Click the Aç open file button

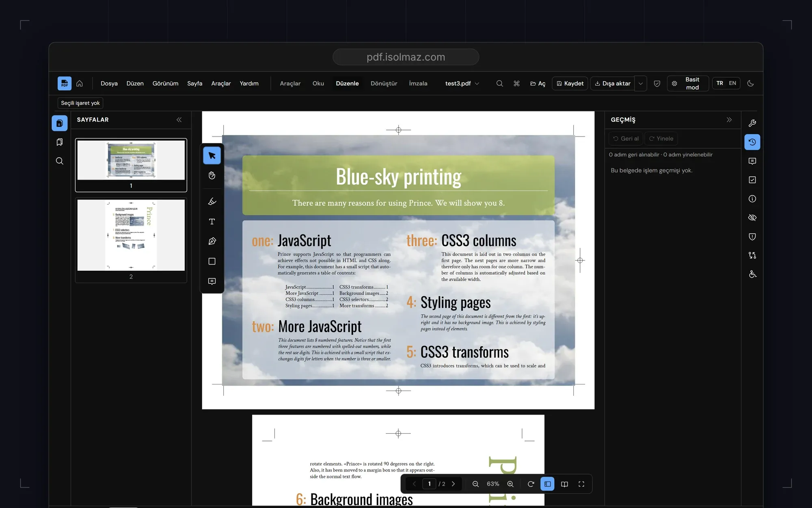[x=538, y=83]
